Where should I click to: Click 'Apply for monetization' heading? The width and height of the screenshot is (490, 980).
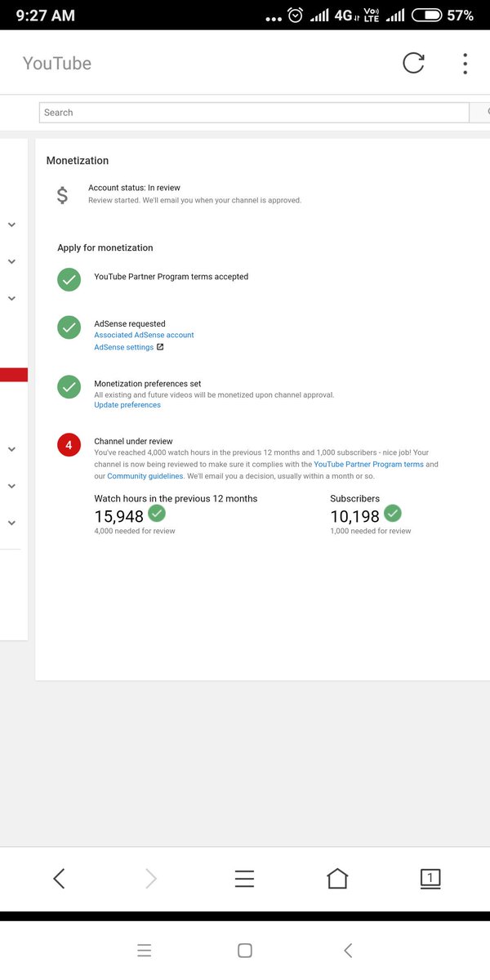pyautogui.click(x=105, y=247)
